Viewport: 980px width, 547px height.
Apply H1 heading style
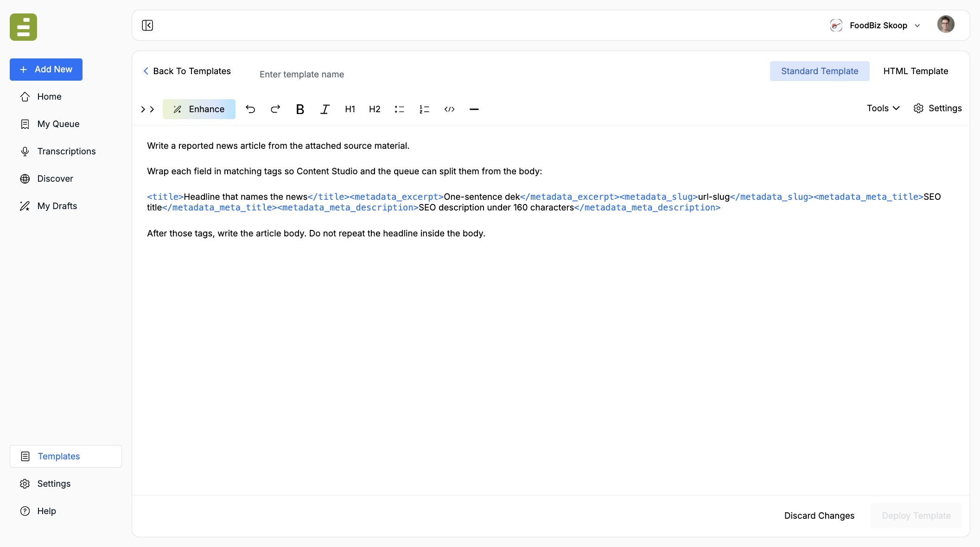350,109
